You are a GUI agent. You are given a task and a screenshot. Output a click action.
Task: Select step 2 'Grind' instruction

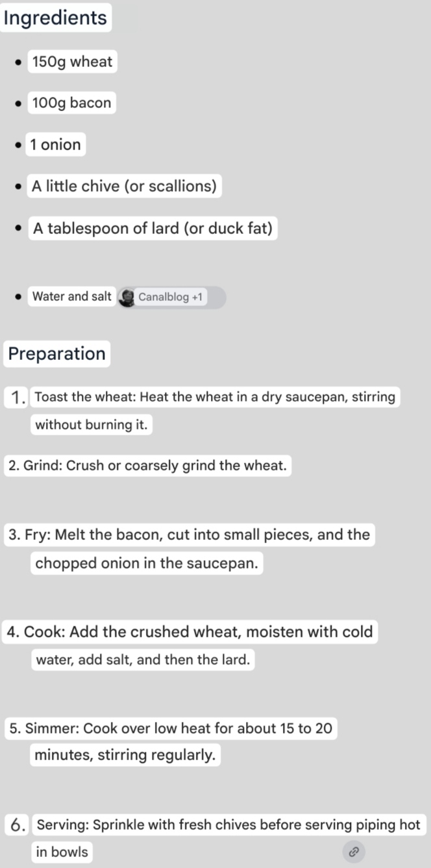coord(147,466)
